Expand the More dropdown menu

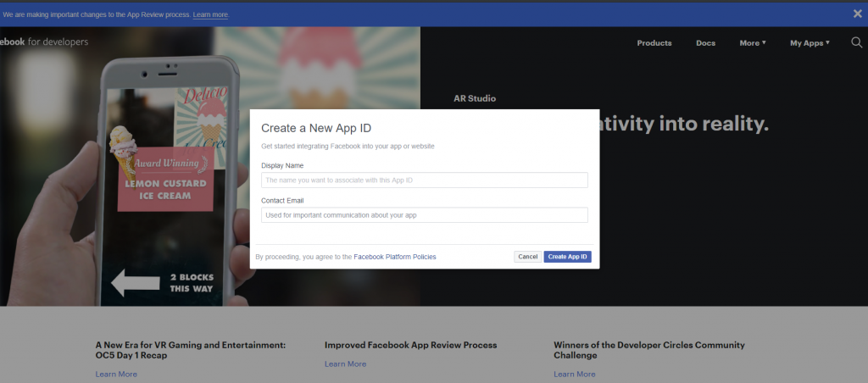click(x=753, y=43)
